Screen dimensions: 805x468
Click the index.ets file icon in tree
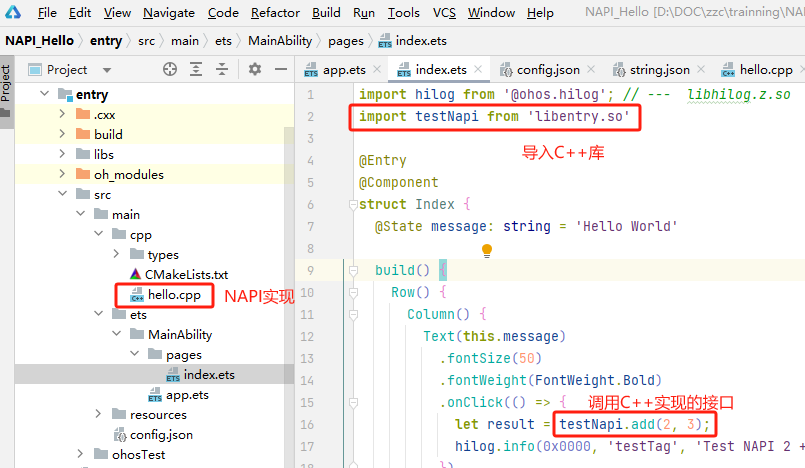pos(173,375)
